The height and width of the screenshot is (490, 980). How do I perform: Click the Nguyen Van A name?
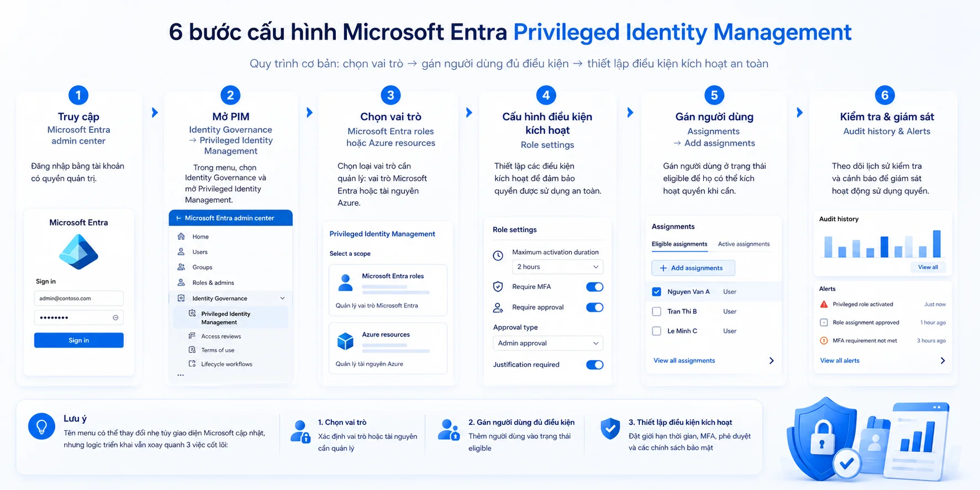click(688, 292)
